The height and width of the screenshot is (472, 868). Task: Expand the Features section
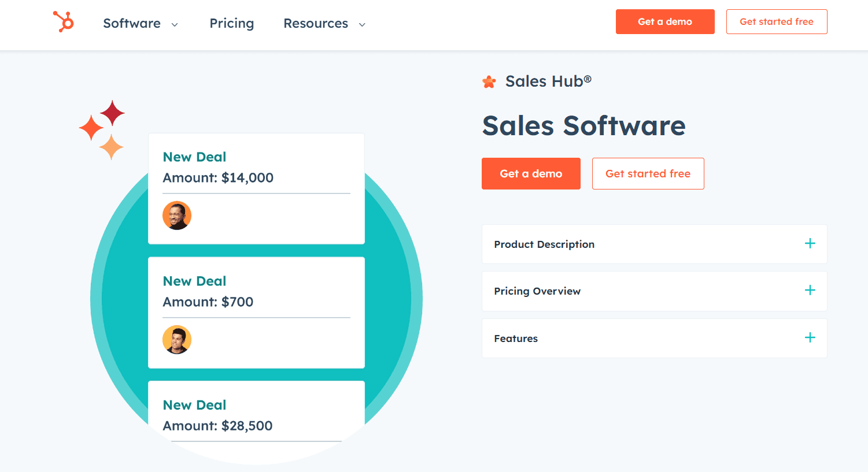[655, 339]
